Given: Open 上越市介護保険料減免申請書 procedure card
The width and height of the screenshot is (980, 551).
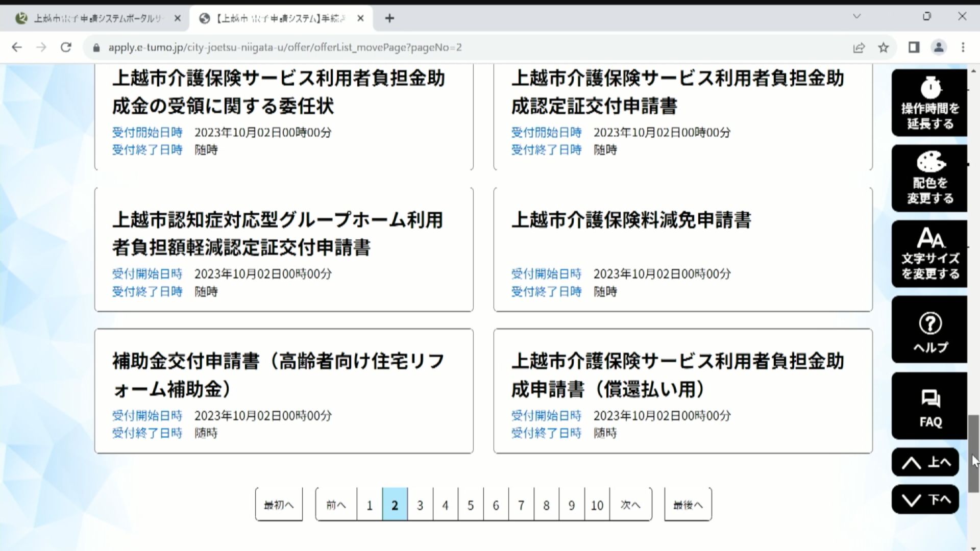Looking at the screenshot, I should 683,249.
